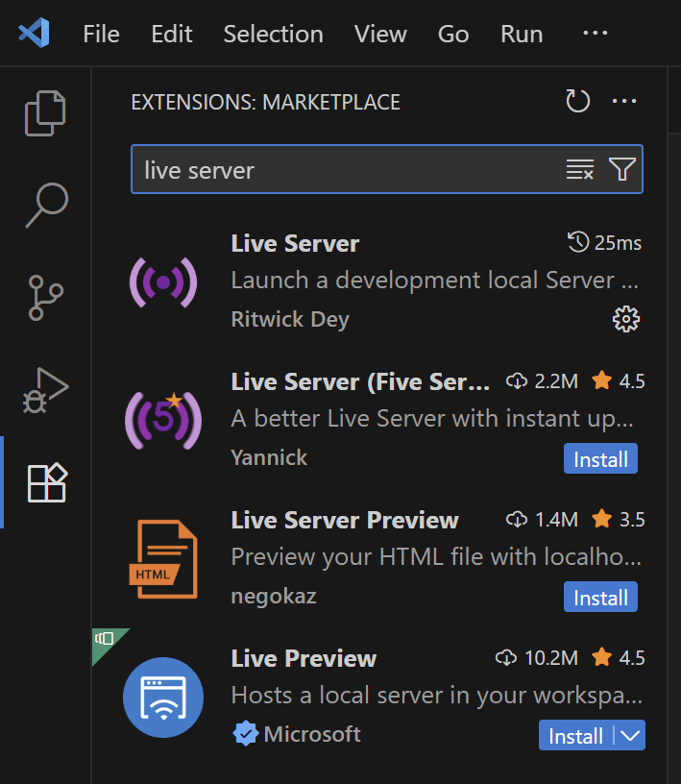Click 'Launch a development local Server' description
681x784 pixels.
coord(435,281)
